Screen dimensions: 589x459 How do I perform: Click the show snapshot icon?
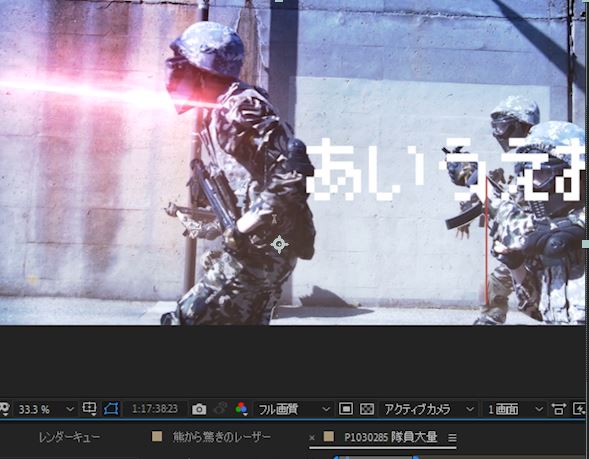pyautogui.click(x=221, y=409)
